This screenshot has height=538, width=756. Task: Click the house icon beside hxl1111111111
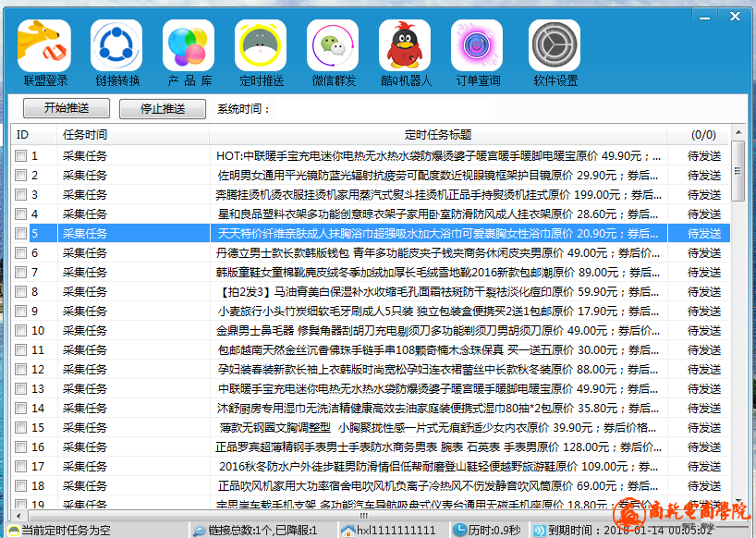click(x=348, y=531)
